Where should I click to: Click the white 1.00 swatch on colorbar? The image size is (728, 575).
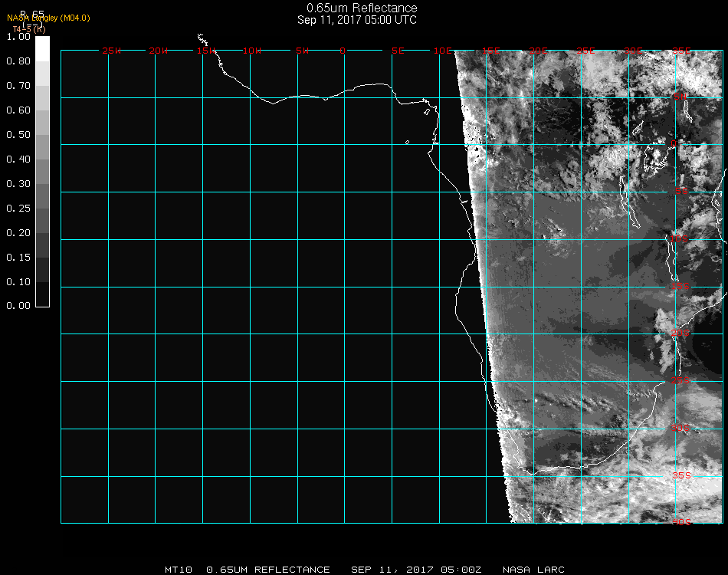tap(42, 48)
